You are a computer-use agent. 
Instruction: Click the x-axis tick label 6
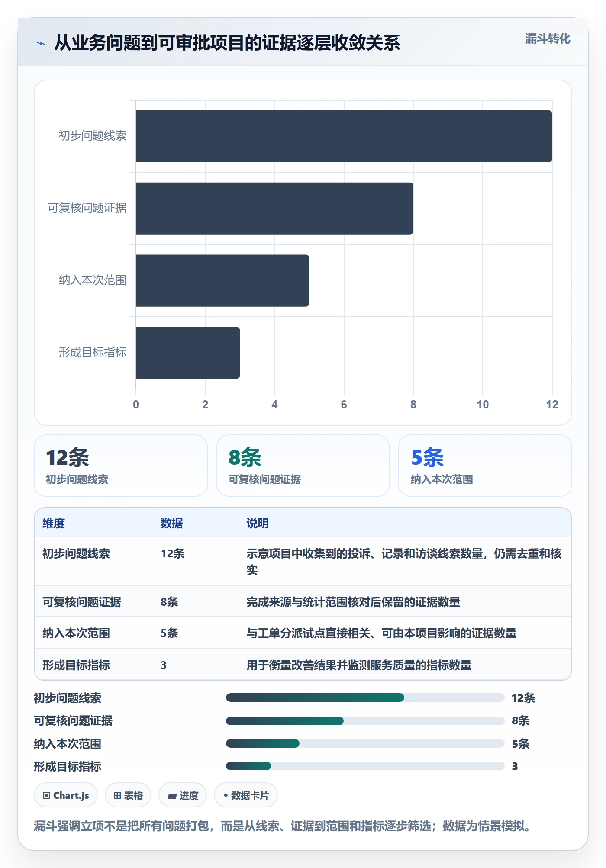(344, 405)
